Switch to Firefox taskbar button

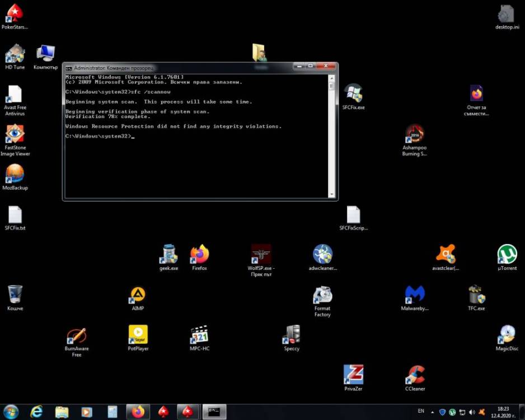(x=138, y=412)
